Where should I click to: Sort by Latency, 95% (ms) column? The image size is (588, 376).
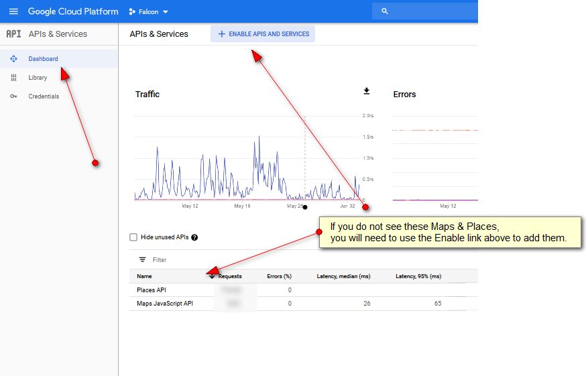pyautogui.click(x=418, y=276)
